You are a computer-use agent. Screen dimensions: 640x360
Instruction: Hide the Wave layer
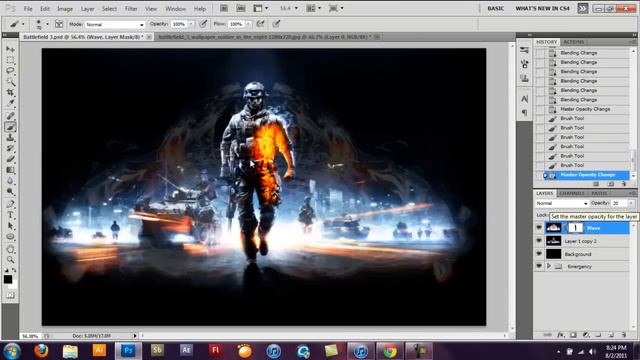[x=539, y=228]
